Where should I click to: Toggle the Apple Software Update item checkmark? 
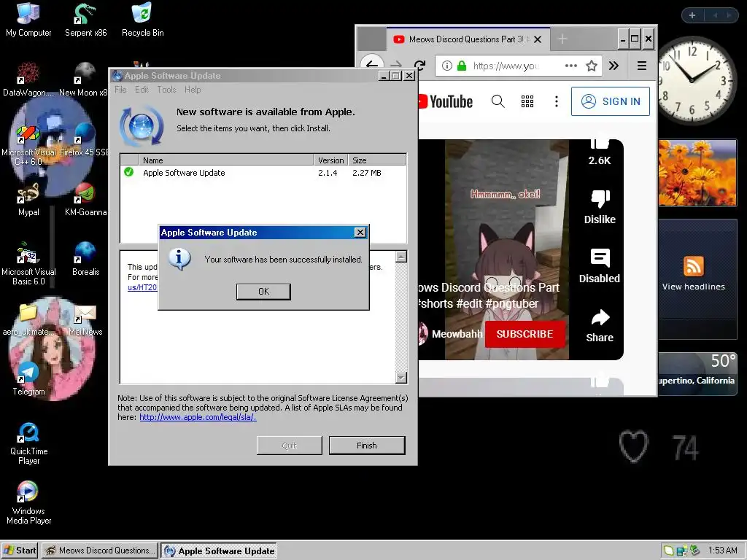tap(128, 172)
